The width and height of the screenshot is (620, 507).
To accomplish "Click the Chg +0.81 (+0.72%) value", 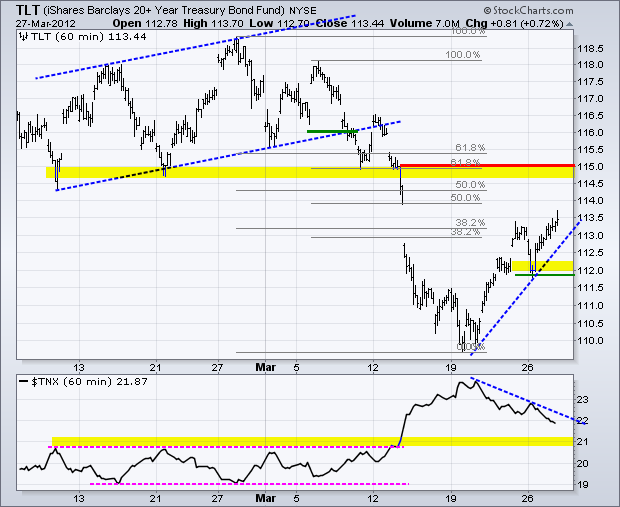I will [514, 23].
